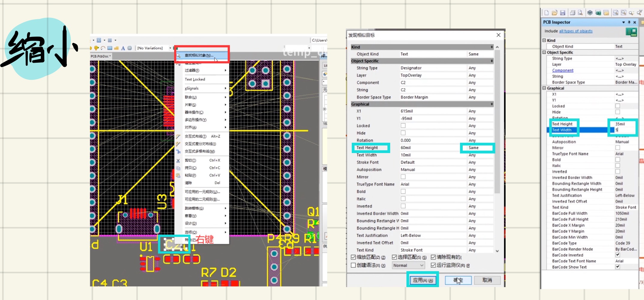This screenshot has height=300, width=644.
Task: Click the Save document icon
Action: [563, 12]
